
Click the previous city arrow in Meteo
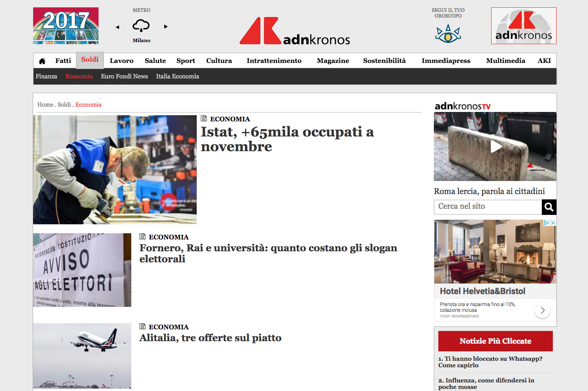[x=117, y=27]
